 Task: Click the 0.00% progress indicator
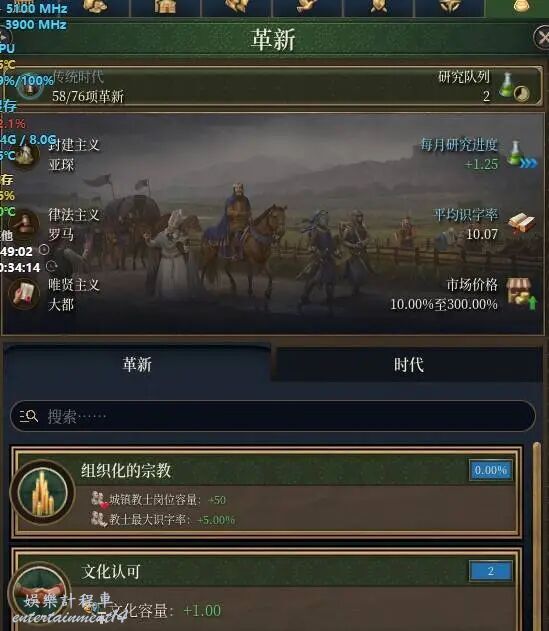491,470
